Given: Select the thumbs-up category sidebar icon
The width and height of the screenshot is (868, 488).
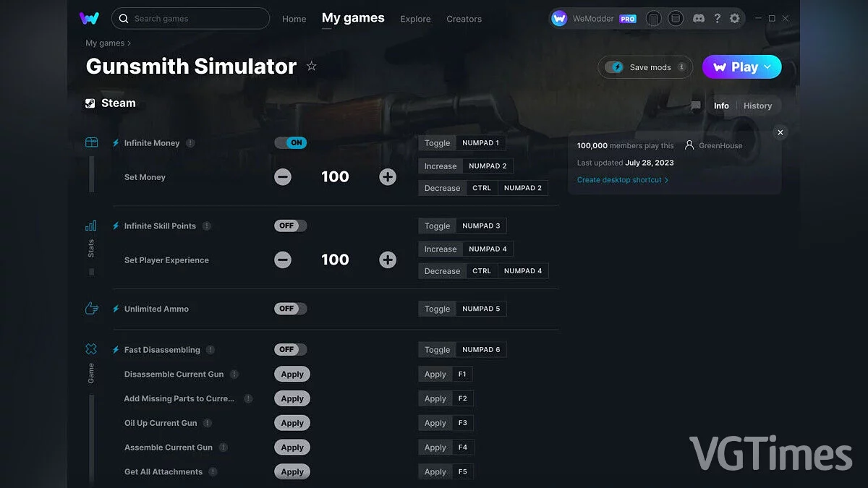Looking at the screenshot, I should tap(91, 309).
